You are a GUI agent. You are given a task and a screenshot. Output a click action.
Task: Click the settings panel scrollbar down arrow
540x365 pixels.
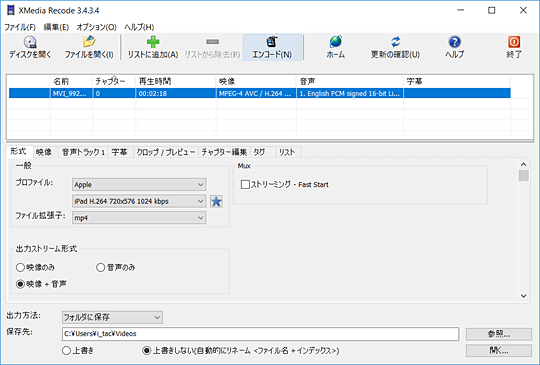click(523, 296)
